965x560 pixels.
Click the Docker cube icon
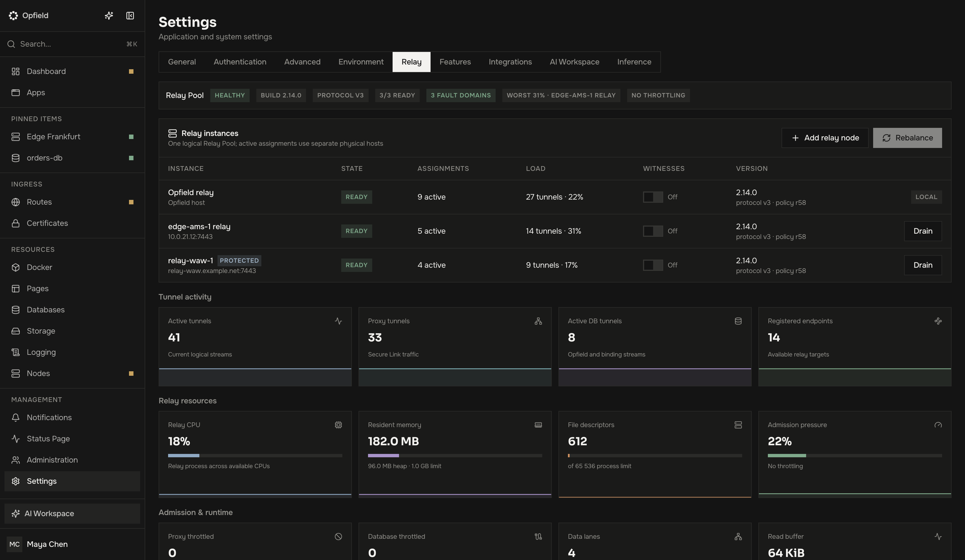[16, 267]
